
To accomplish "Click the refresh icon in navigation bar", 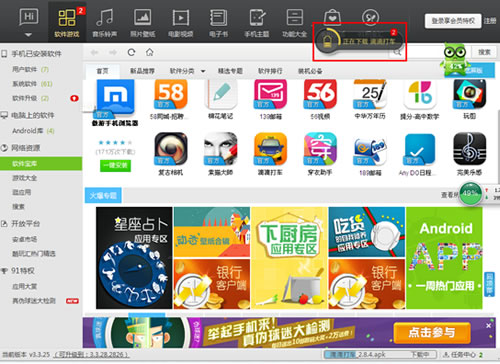I will click(131, 52).
